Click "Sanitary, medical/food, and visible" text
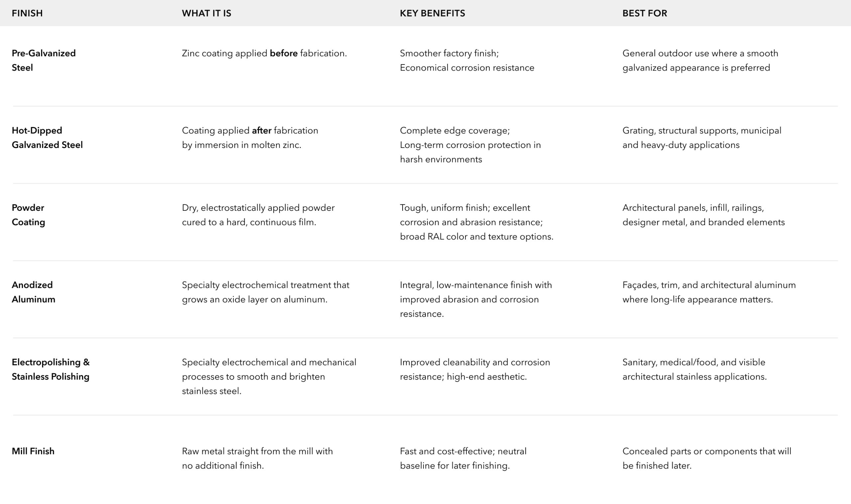 point(694,362)
